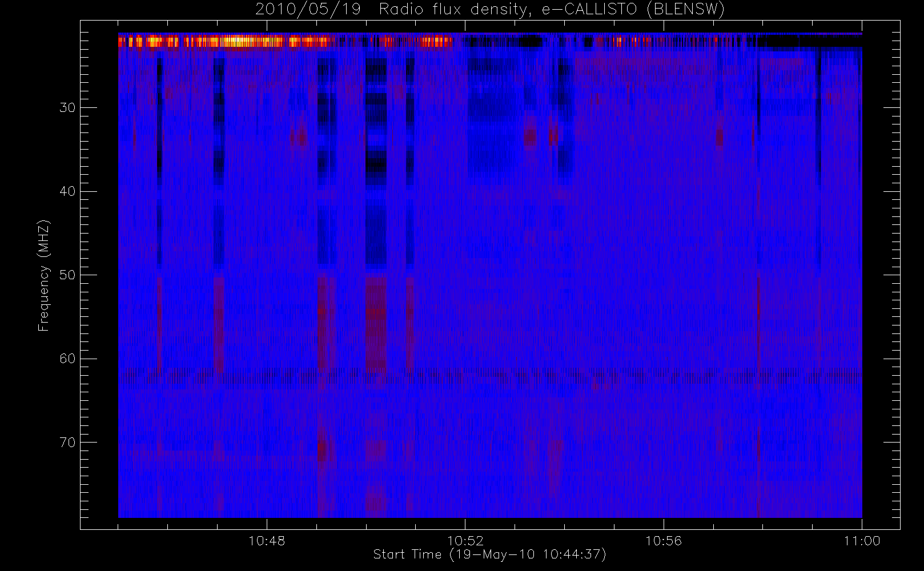Click the plot title '2010/05/19 Radio flux density'

(x=490, y=9)
